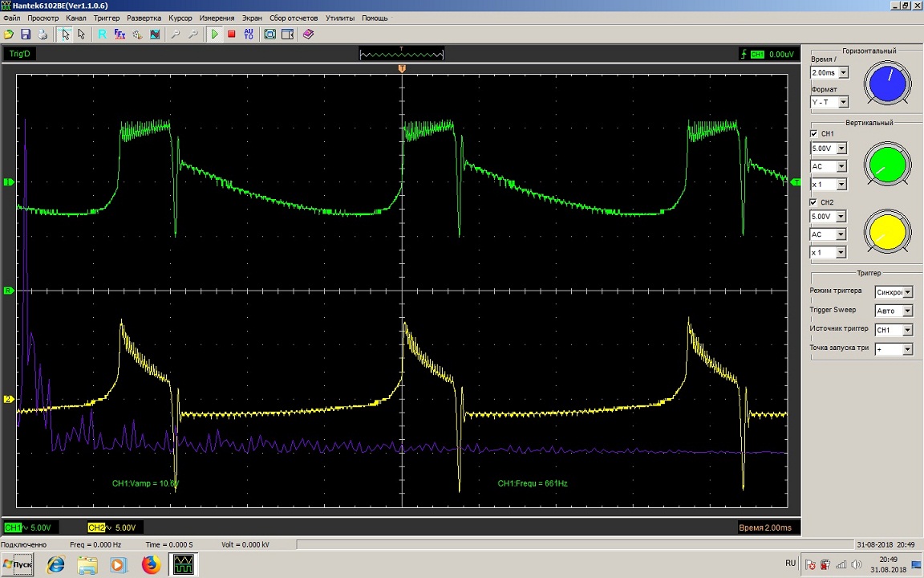The height and width of the screenshot is (578, 924).
Task: Click the yellow CH2 vertical knob
Action: [x=887, y=232]
